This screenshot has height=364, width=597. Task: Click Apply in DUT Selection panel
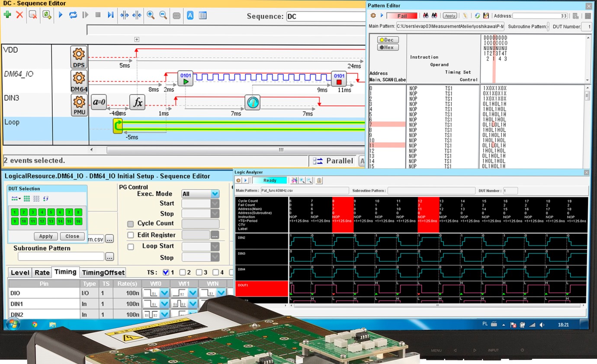tap(46, 236)
